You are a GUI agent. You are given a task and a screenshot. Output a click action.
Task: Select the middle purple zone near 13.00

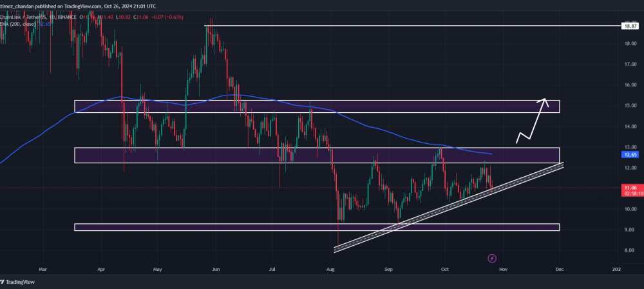(x=317, y=155)
